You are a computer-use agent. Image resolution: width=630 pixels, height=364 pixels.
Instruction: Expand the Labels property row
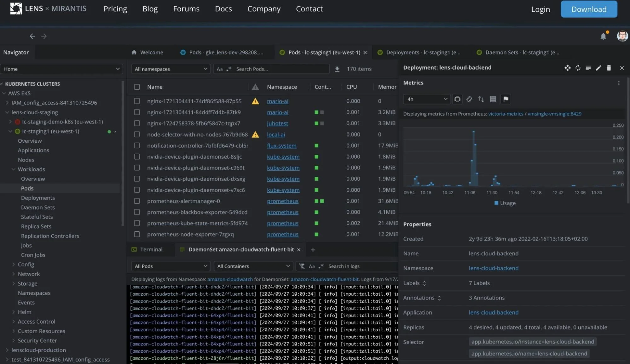pyautogui.click(x=424, y=283)
